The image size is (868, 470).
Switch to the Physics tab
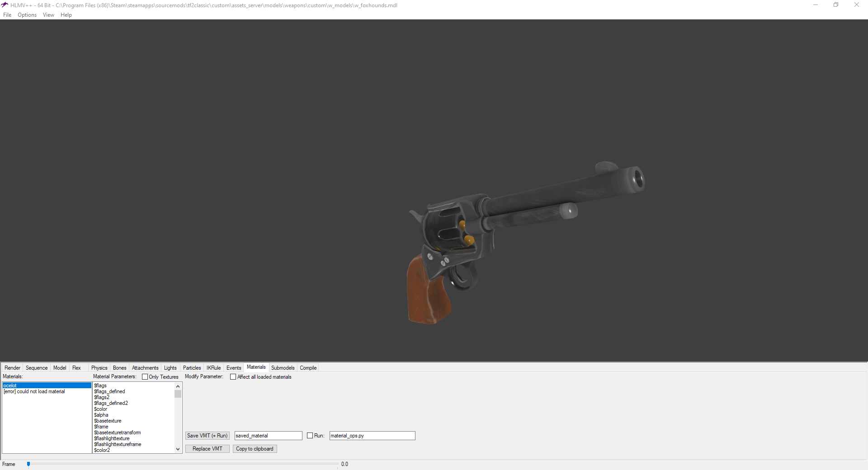99,368
